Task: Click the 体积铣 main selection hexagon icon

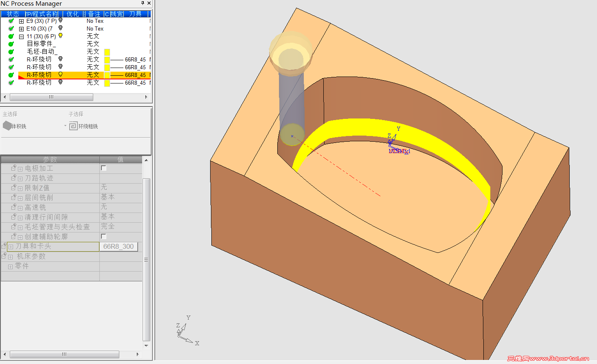Action: [7, 126]
